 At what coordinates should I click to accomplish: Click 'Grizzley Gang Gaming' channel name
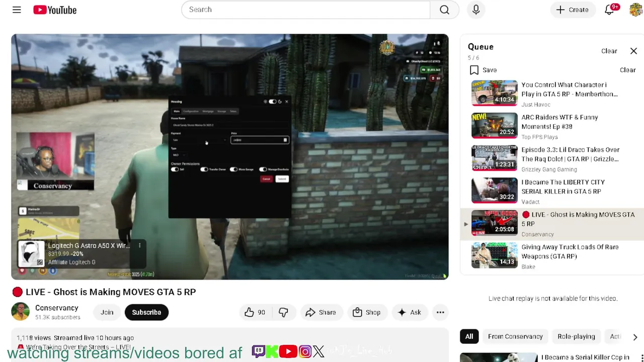coord(549,169)
